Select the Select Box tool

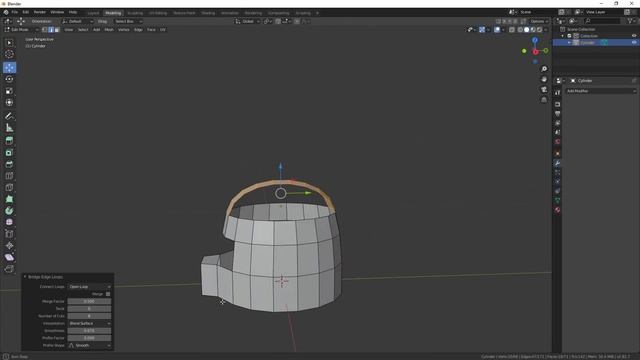pos(9,43)
